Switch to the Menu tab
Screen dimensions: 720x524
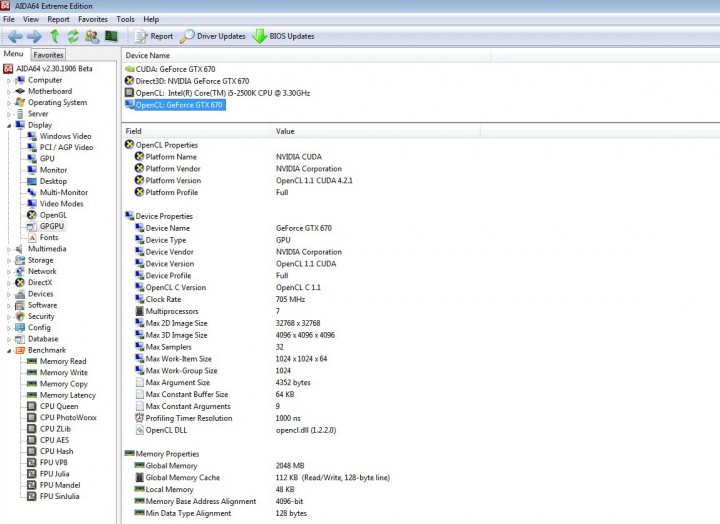pyautogui.click(x=13, y=54)
